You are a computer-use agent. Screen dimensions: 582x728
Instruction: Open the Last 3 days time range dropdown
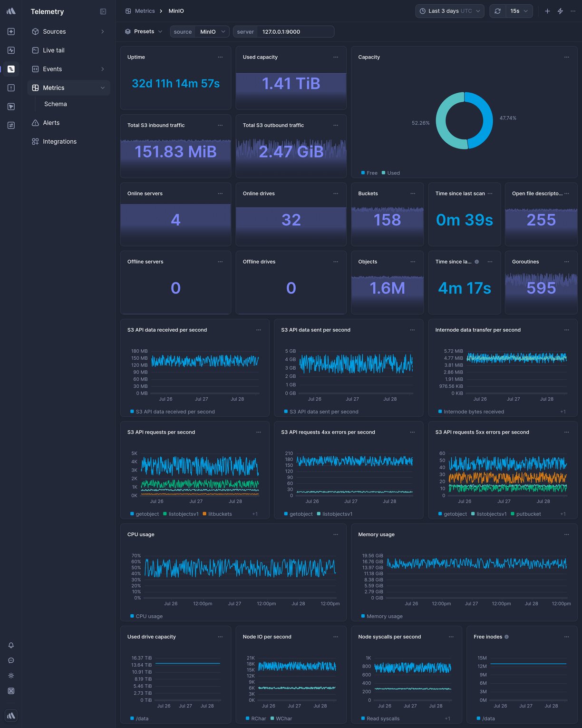[x=450, y=11]
